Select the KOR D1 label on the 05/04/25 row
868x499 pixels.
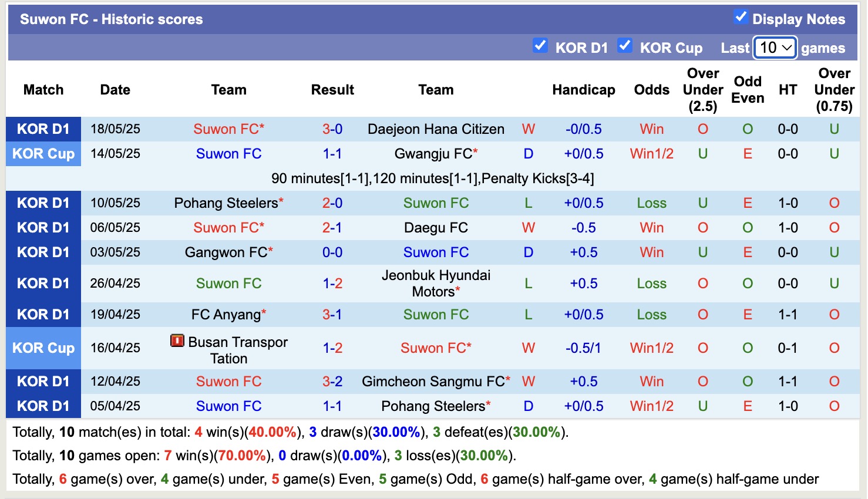(43, 406)
